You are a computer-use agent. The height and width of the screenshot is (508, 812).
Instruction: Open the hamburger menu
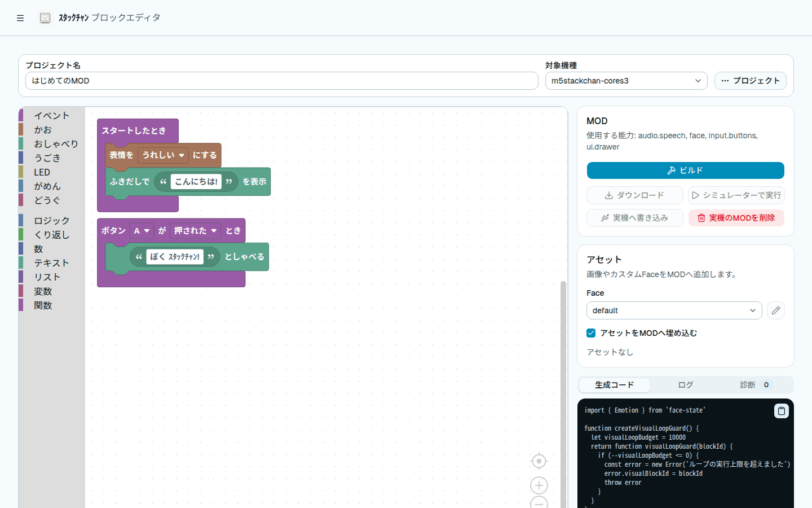(x=20, y=18)
